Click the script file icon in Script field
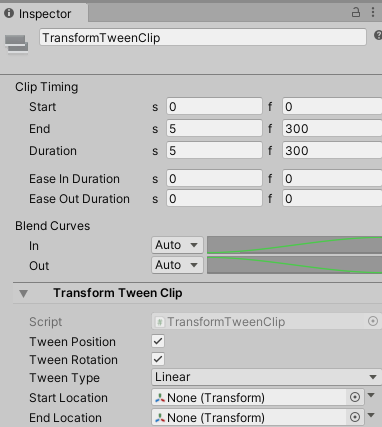The height and width of the screenshot is (427, 382). (160, 322)
